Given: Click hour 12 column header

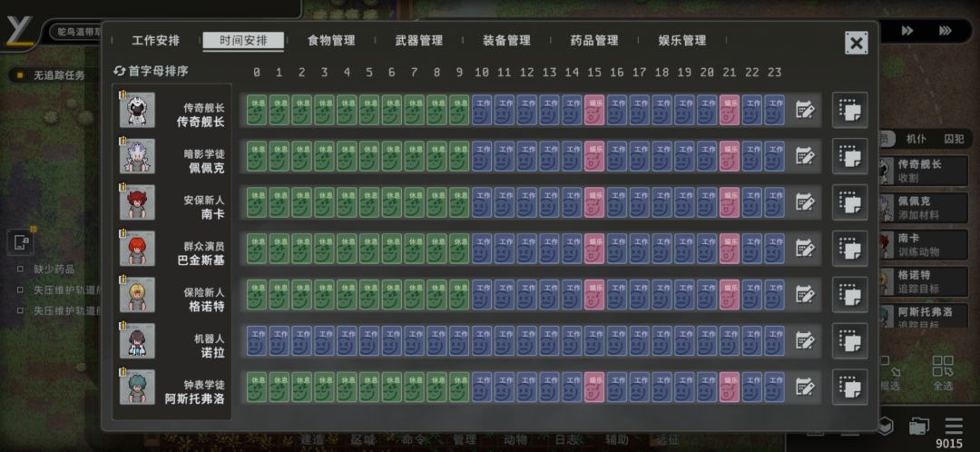Looking at the screenshot, I should (x=527, y=73).
